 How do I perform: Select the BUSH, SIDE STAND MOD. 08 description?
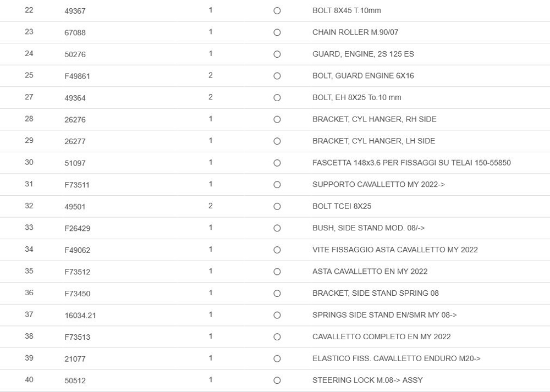click(x=369, y=228)
